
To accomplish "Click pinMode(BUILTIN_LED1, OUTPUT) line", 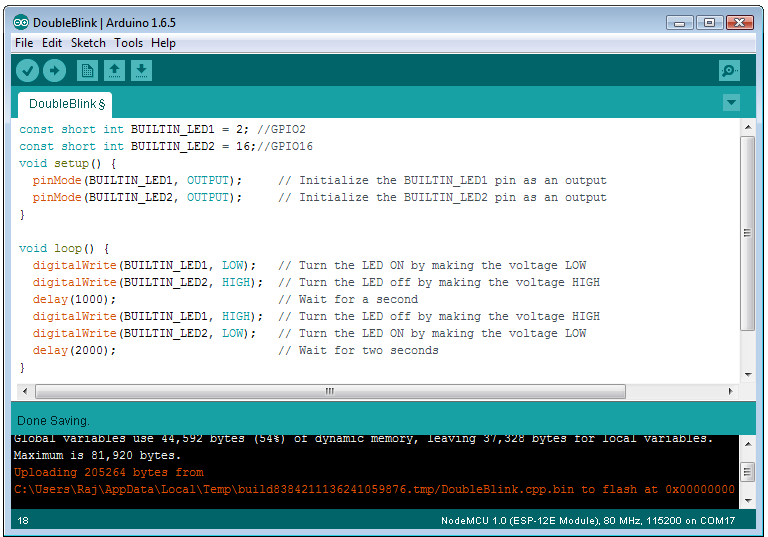I will coord(137,180).
